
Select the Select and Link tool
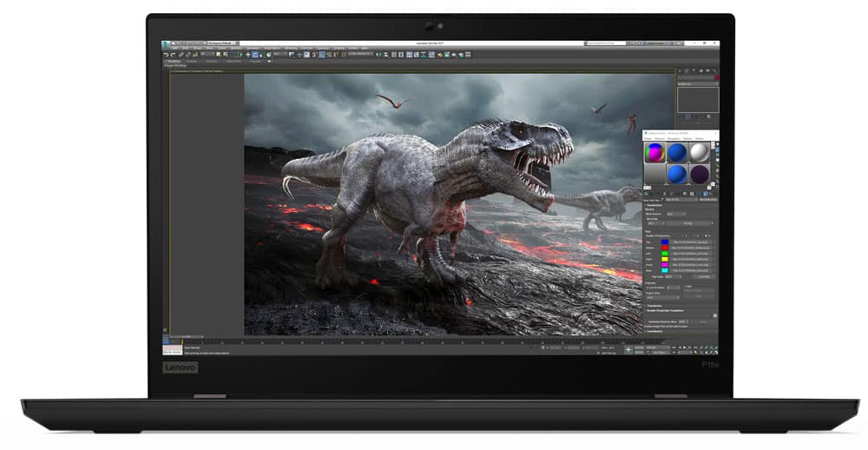181,55
